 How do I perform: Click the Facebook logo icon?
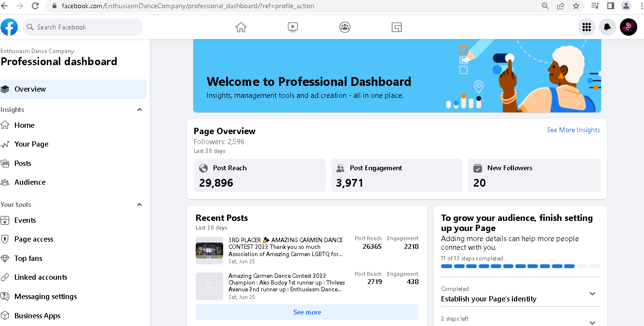9,27
